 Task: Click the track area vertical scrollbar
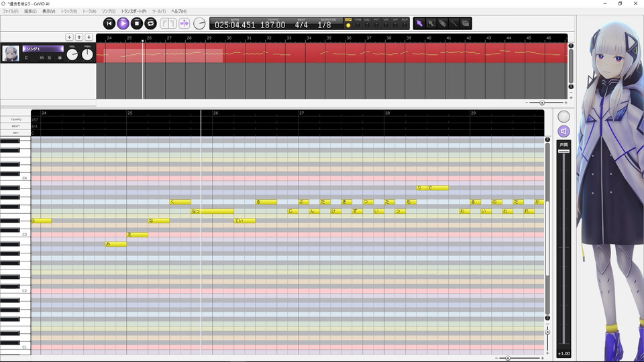pos(571,66)
